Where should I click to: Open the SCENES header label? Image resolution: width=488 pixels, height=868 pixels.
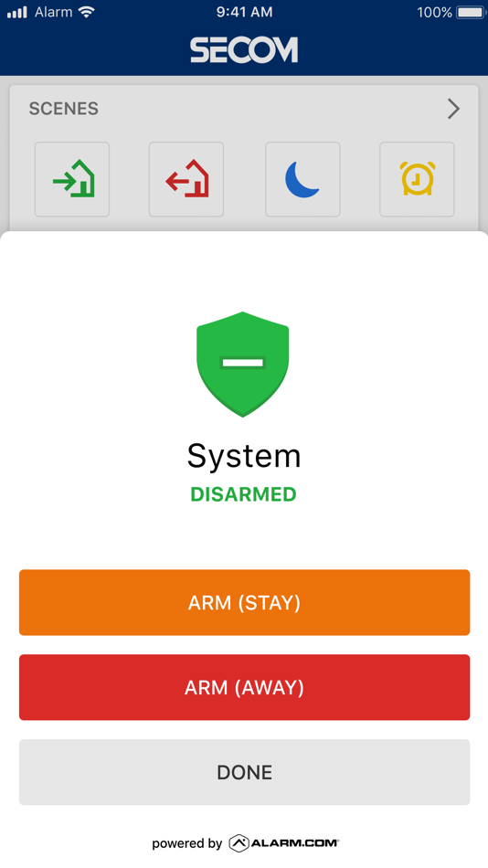64,109
